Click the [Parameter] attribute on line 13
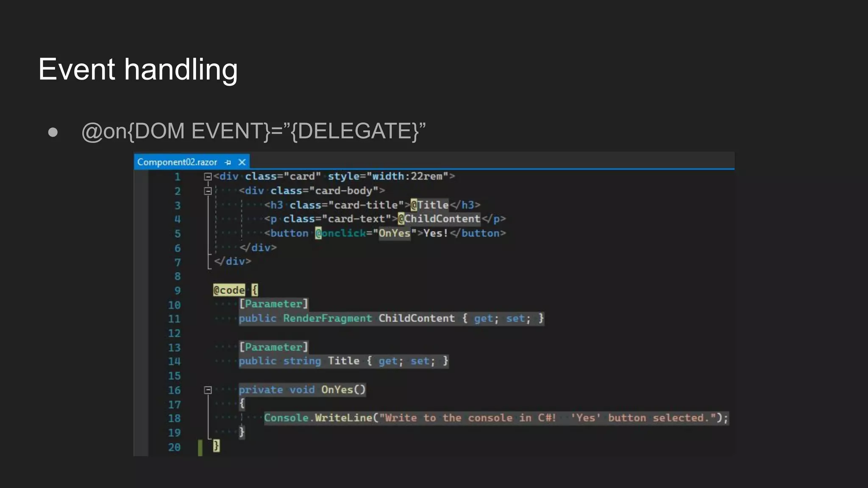 [x=273, y=347]
